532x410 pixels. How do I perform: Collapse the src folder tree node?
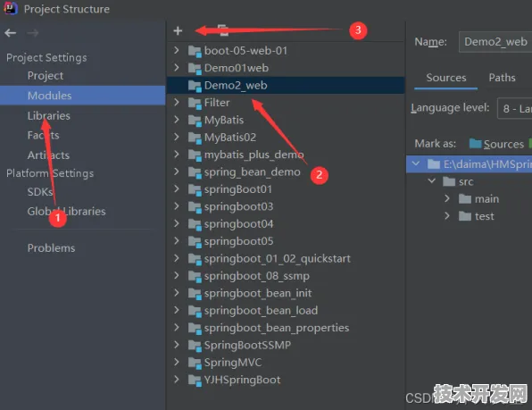431,181
